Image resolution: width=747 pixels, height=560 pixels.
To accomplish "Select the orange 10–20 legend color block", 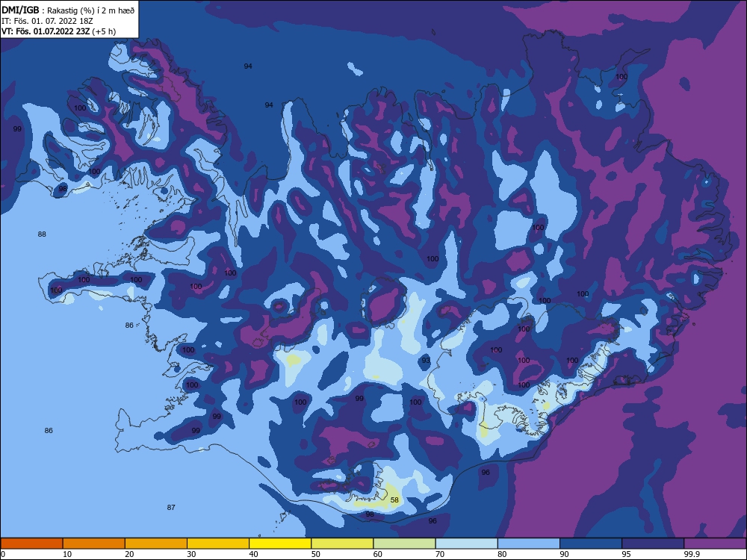I will pos(94,544).
